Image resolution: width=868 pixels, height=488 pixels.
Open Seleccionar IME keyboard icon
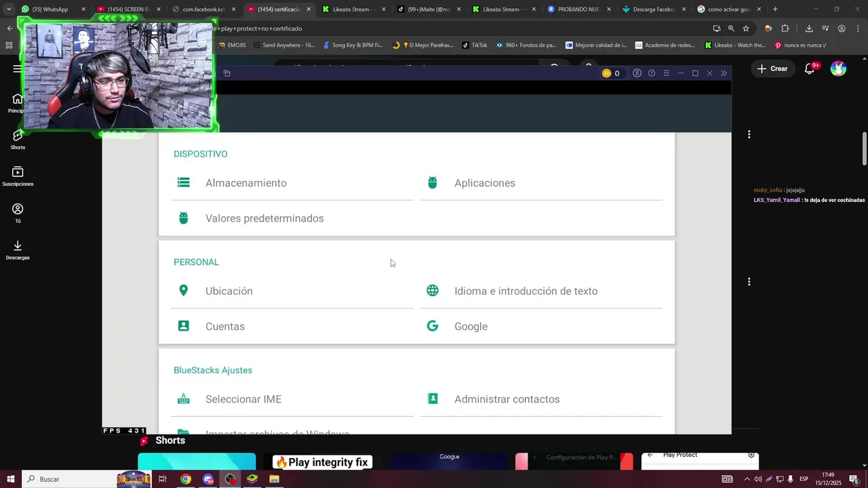(183, 399)
